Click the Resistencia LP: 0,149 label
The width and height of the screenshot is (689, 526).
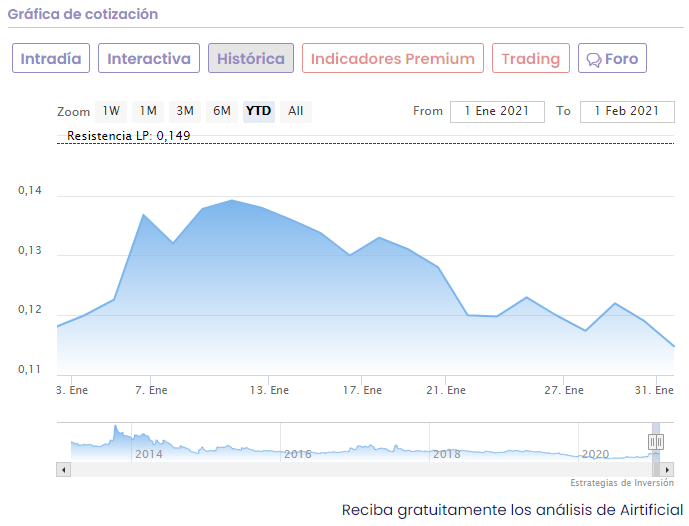tap(128, 136)
